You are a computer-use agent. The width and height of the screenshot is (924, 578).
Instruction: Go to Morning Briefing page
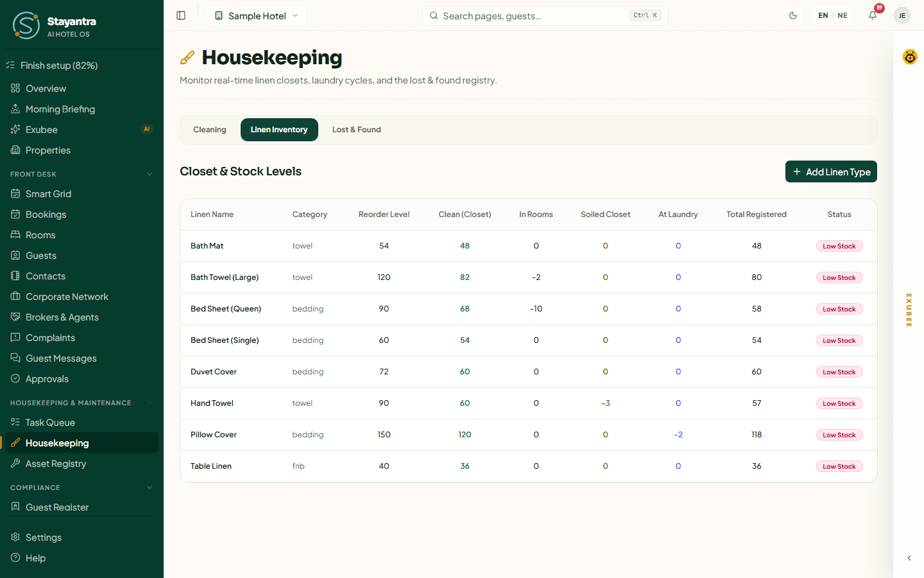coord(81,109)
